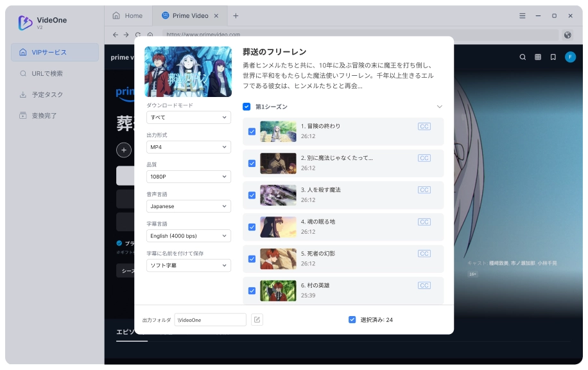Open the 品質 1080P dropdown

point(189,177)
